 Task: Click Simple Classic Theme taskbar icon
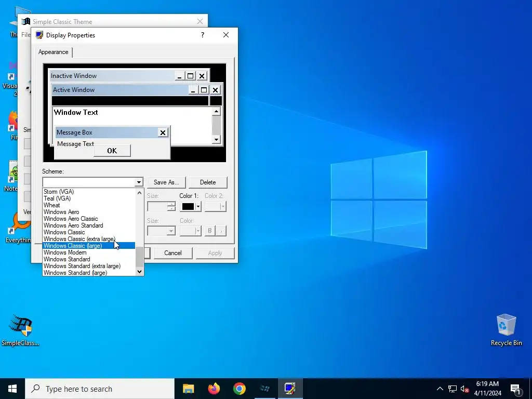pos(264,389)
